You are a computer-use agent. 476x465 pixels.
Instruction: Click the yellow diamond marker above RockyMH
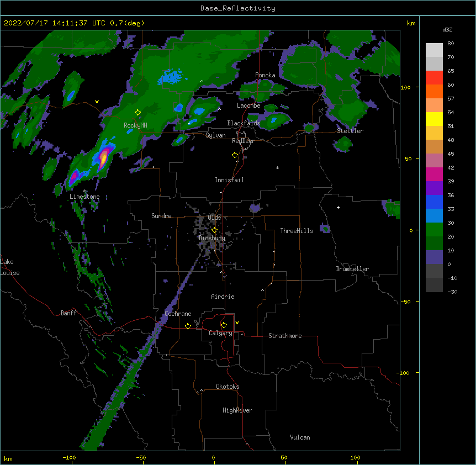coord(137,113)
